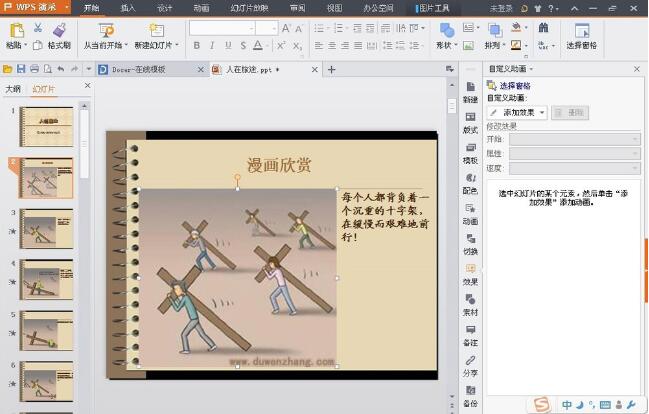This screenshot has height=414, width=649.
Task: Click the New Slide (新建幻灯片) icon
Action: pos(156,31)
